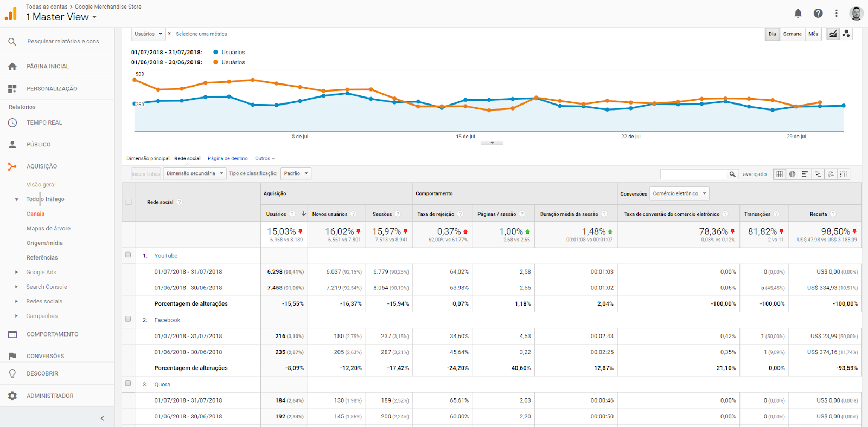Click the Google Analytics logo

(11, 13)
